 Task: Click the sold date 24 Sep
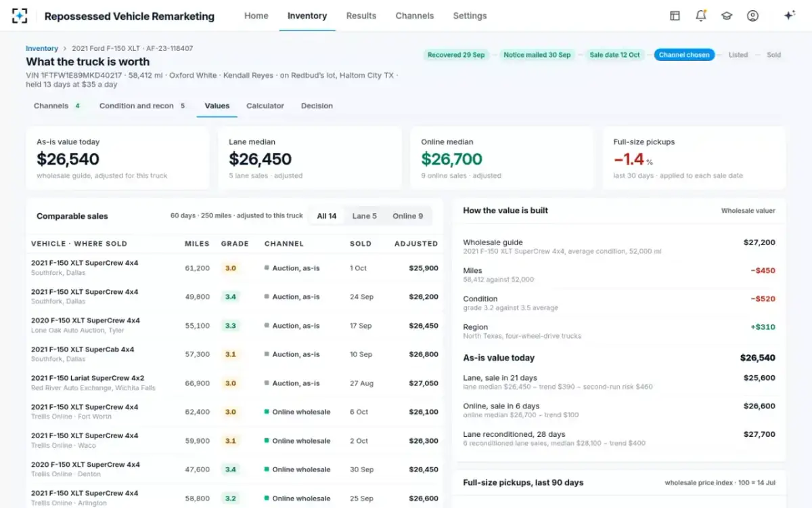(x=361, y=297)
